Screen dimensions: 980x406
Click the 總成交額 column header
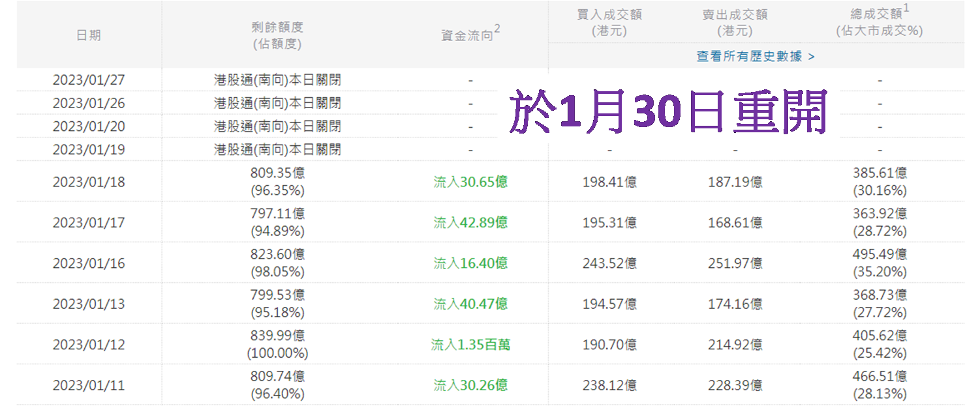879,22
